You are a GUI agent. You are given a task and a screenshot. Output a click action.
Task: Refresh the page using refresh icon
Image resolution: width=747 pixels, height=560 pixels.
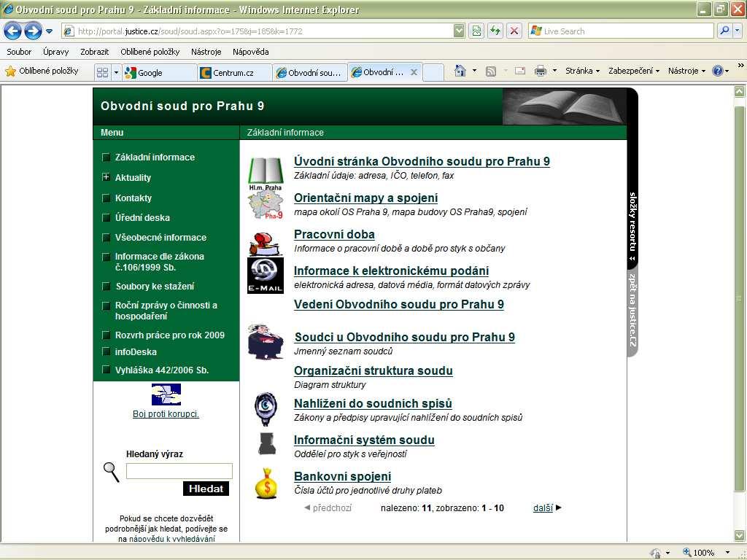[495, 31]
